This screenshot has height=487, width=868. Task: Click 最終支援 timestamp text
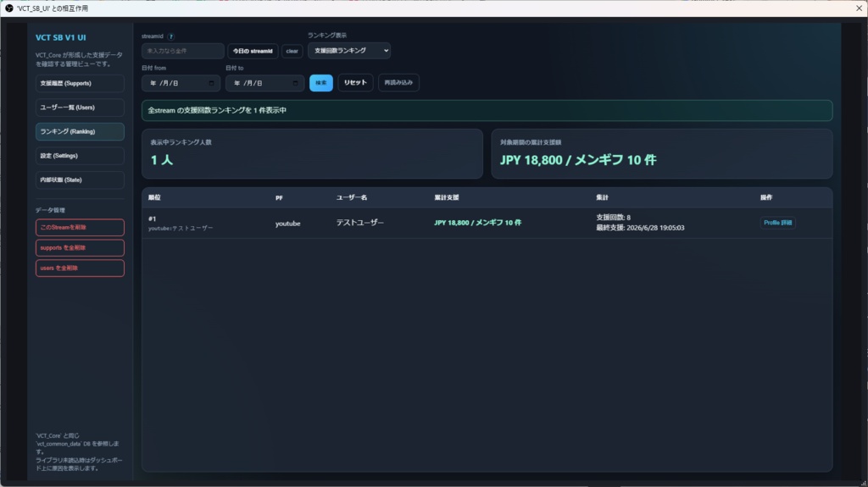coord(640,228)
